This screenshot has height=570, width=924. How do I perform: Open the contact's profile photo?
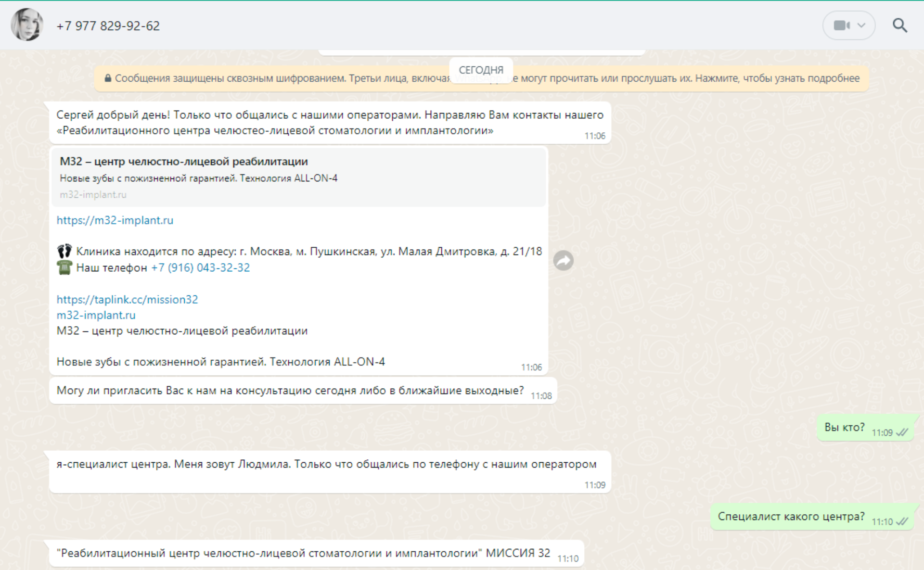click(27, 25)
